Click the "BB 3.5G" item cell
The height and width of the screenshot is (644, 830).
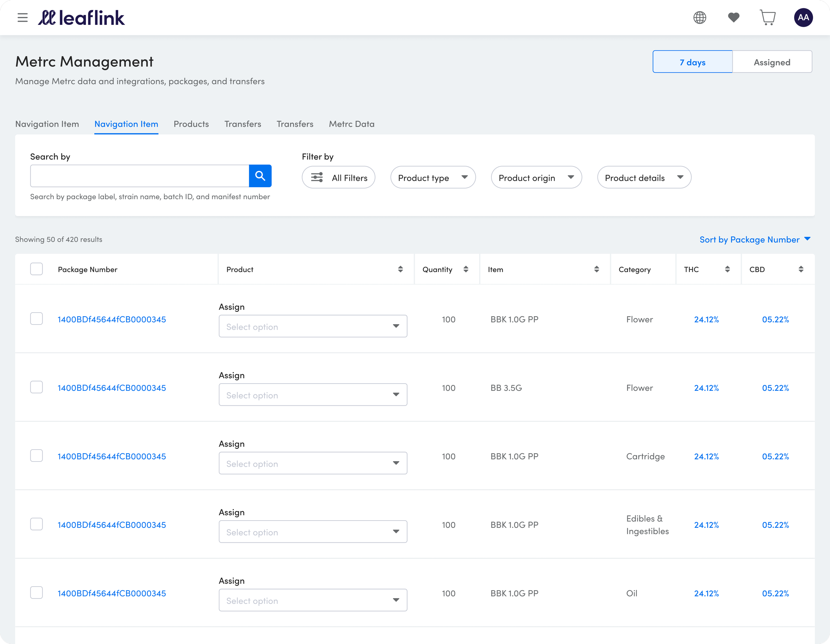(x=506, y=388)
